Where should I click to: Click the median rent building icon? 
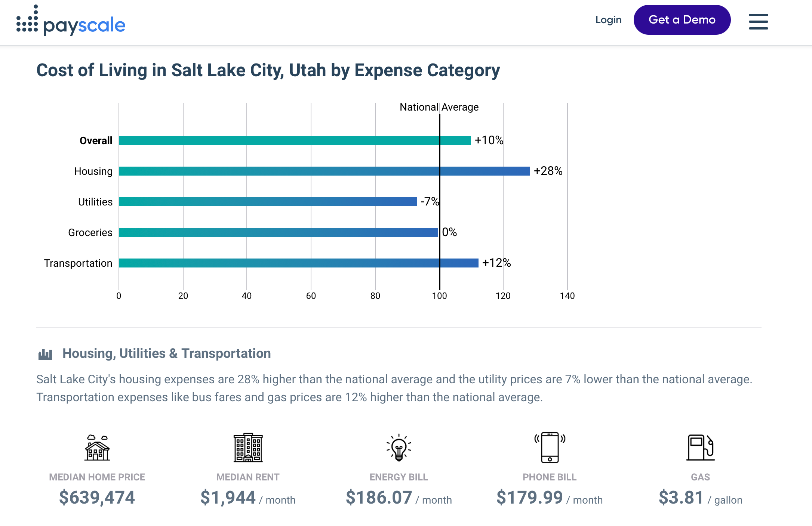click(x=248, y=448)
